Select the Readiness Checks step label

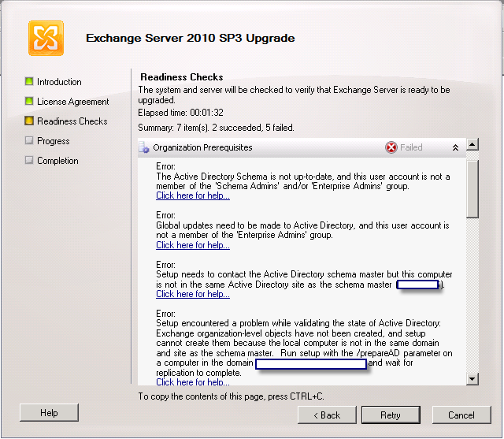[x=72, y=121]
